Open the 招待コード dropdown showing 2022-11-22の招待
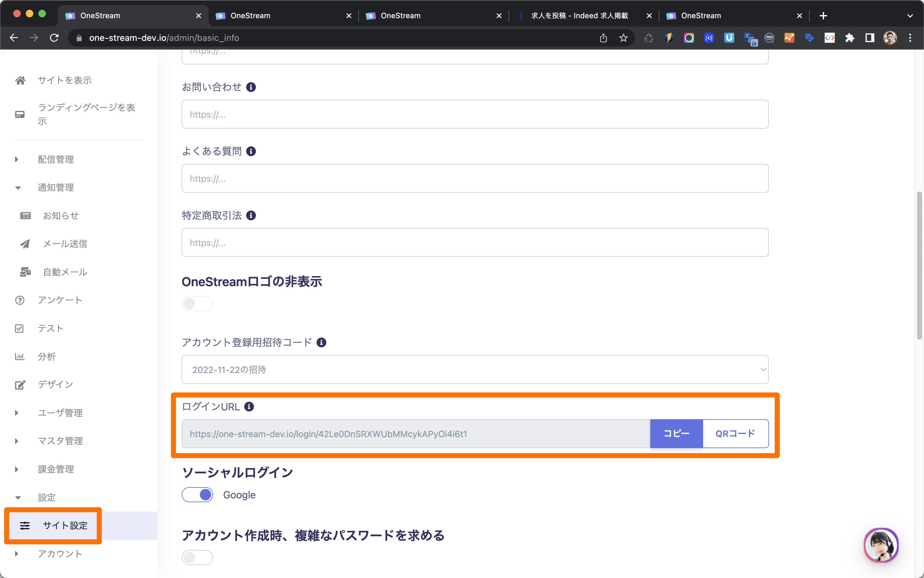This screenshot has width=924, height=578. [475, 370]
